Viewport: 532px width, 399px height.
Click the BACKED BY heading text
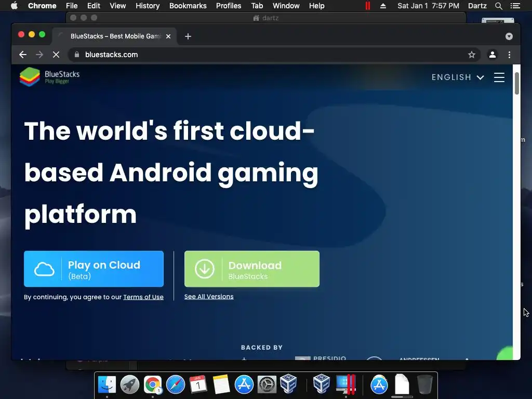tap(262, 348)
